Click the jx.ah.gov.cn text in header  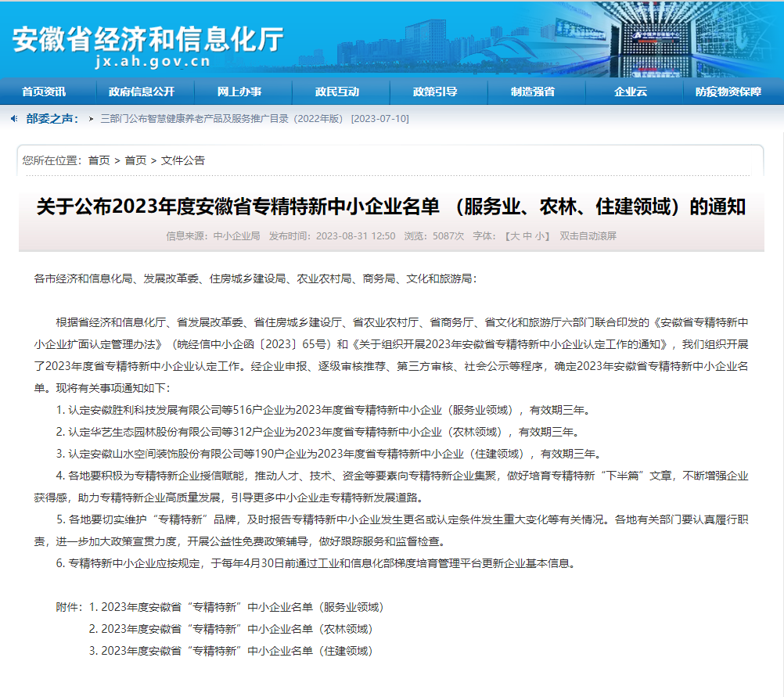click(153, 62)
